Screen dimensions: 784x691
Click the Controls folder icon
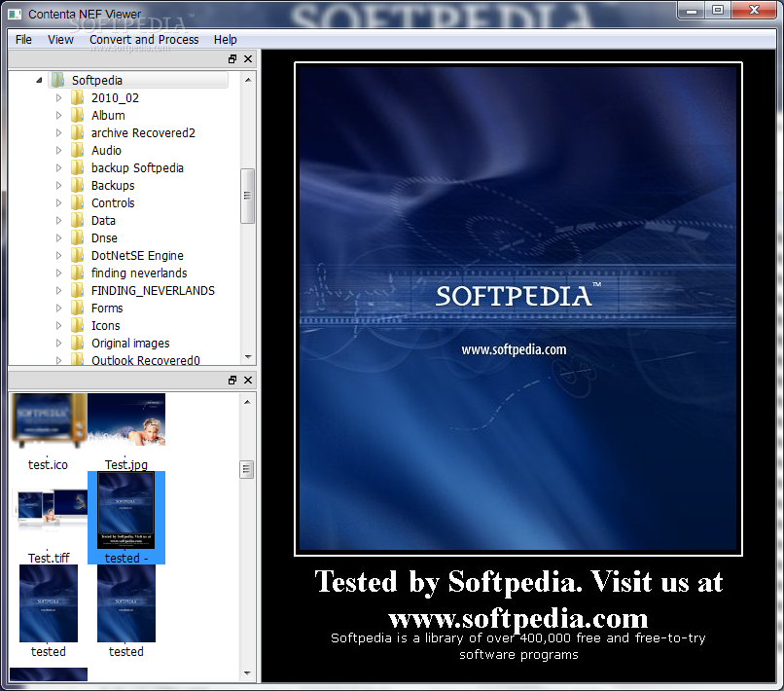pyautogui.click(x=77, y=202)
